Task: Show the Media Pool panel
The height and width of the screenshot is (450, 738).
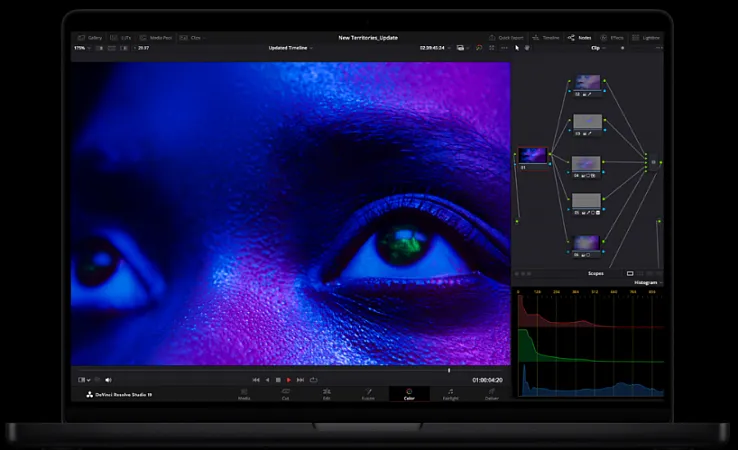Action: [158, 37]
